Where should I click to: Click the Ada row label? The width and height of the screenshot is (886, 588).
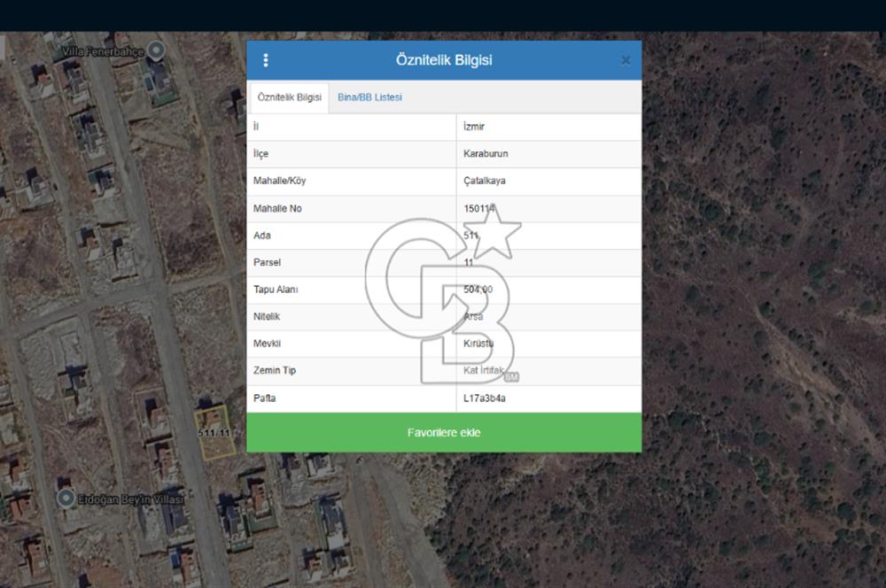pos(262,236)
